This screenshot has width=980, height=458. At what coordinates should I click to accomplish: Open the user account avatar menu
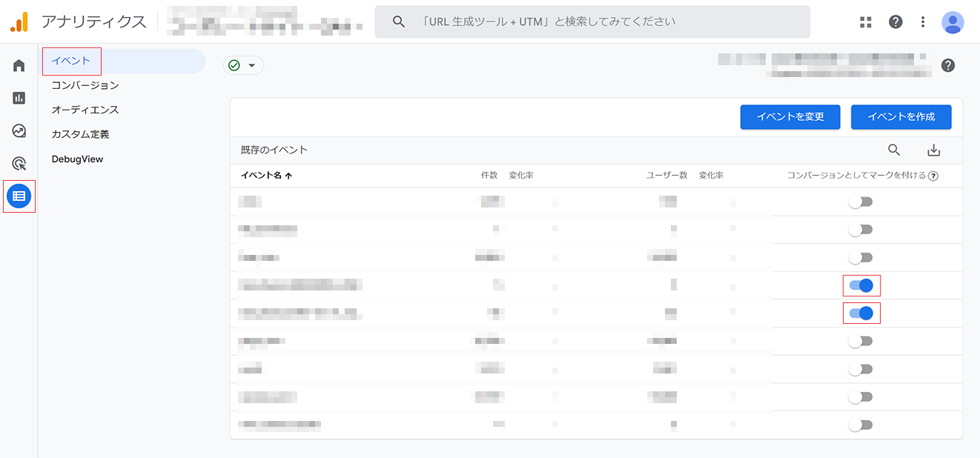click(953, 22)
